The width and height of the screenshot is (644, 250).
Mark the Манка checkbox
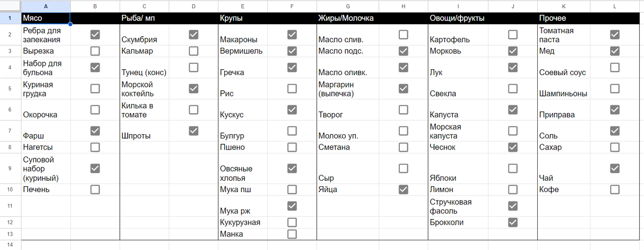tap(292, 234)
